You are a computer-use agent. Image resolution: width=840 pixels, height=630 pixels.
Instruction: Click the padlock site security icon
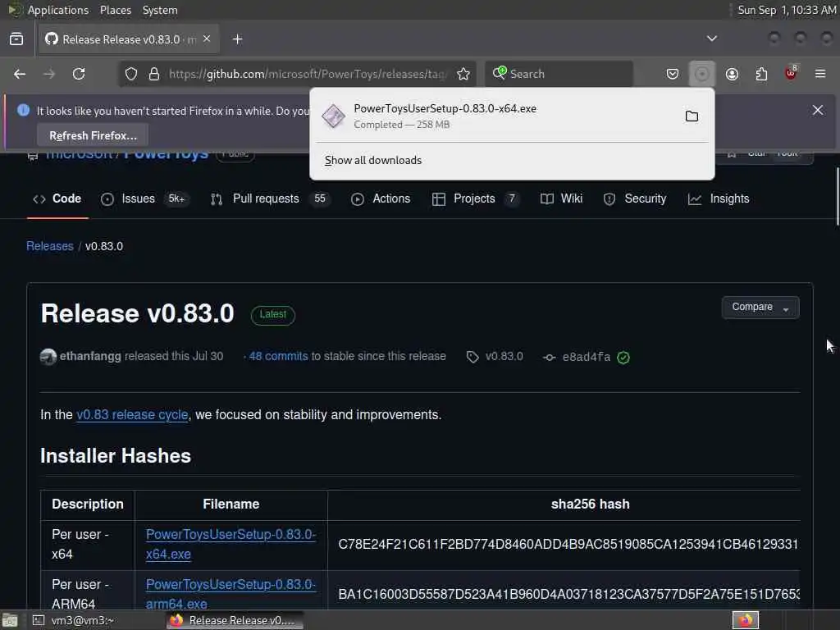tap(154, 74)
